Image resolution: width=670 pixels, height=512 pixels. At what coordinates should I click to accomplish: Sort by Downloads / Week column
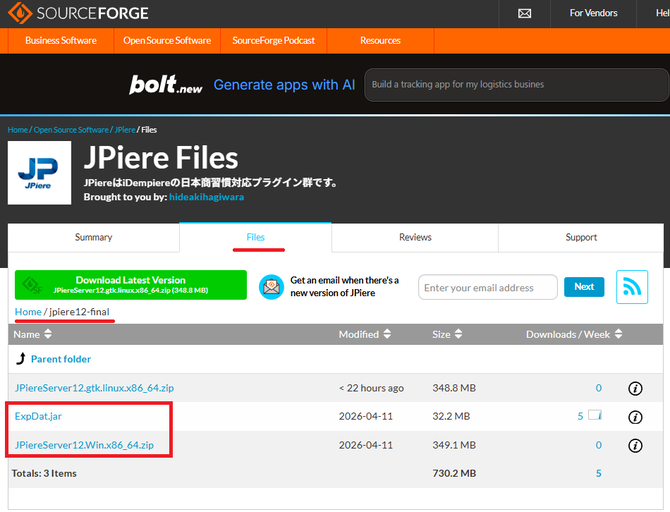tap(574, 334)
